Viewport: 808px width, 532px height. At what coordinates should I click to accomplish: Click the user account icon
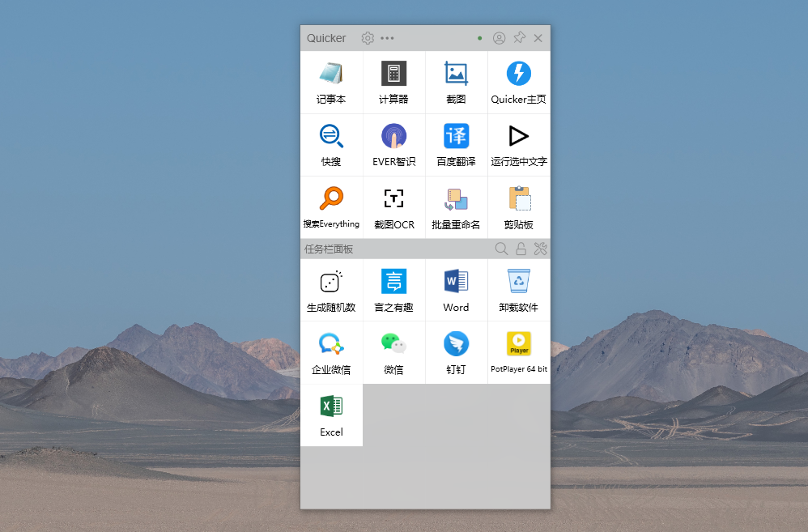point(499,38)
